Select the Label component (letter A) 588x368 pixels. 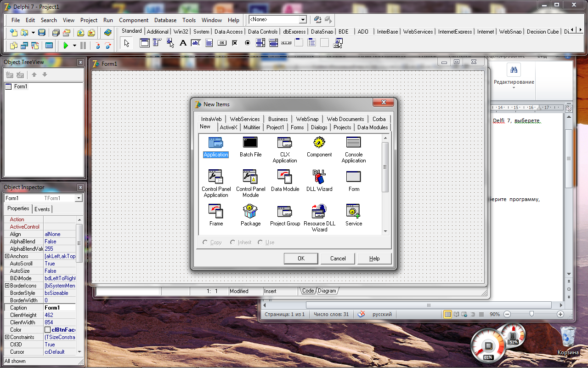click(x=183, y=43)
